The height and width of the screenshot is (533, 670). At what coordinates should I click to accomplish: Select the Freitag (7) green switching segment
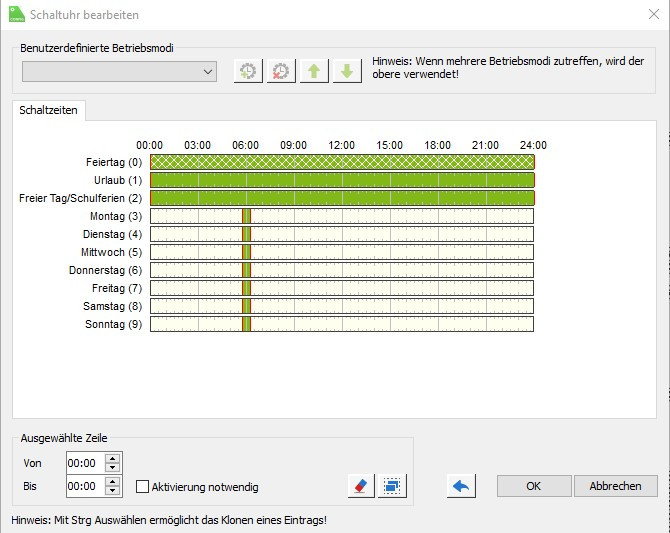(247, 288)
